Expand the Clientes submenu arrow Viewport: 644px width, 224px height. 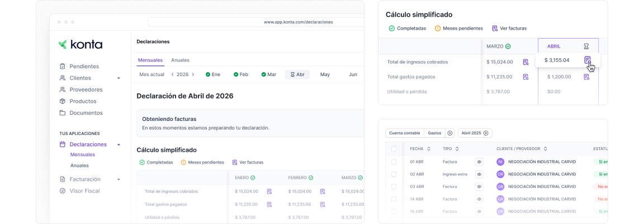coord(119,78)
